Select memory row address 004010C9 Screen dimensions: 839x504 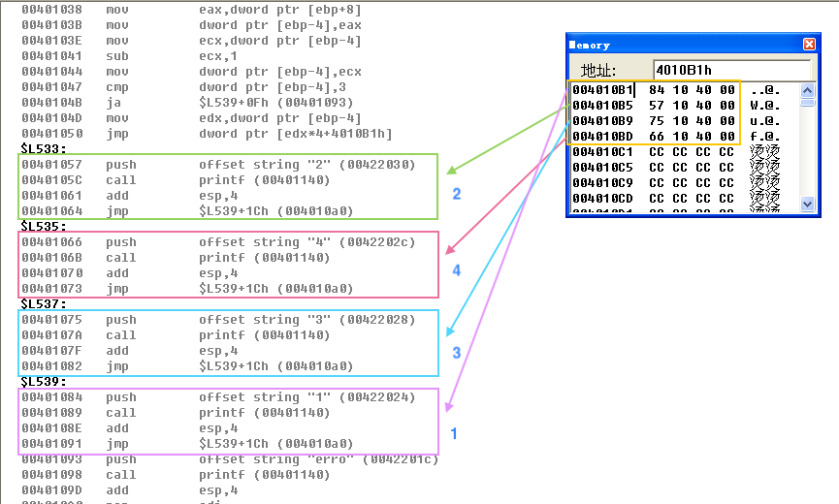coord(602,183)
